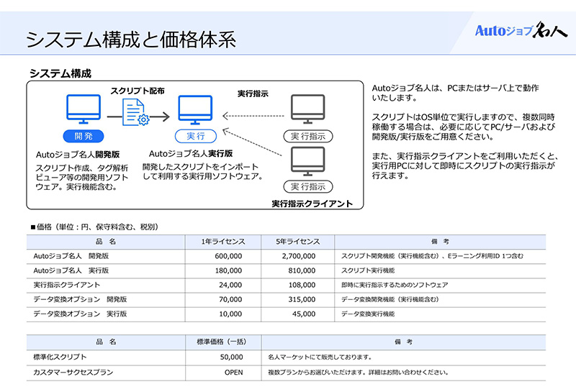Viewport: 576px width, 392px height.
Task: Click the Autoジョブ名人開発版 caption in diagram
Action: coord(78,155)
